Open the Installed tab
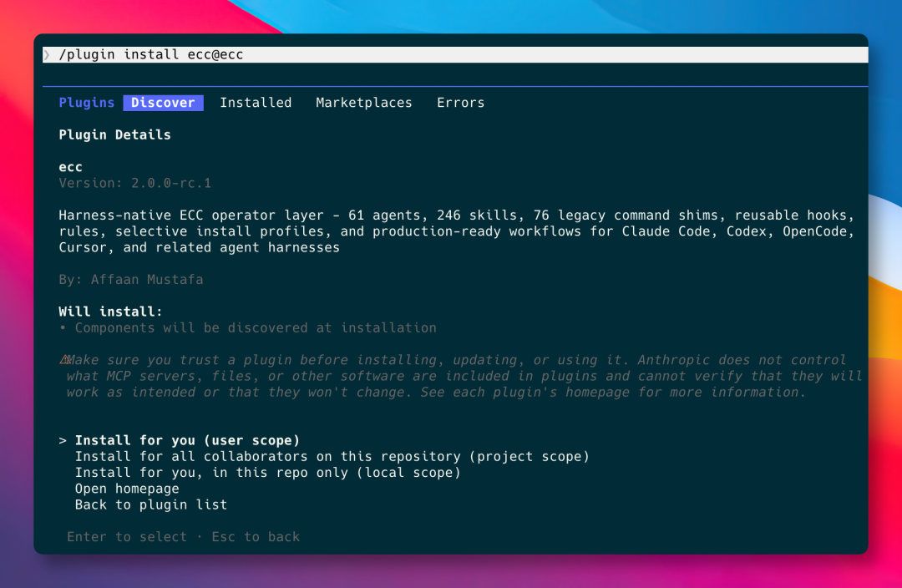 (x=256, y=103)
